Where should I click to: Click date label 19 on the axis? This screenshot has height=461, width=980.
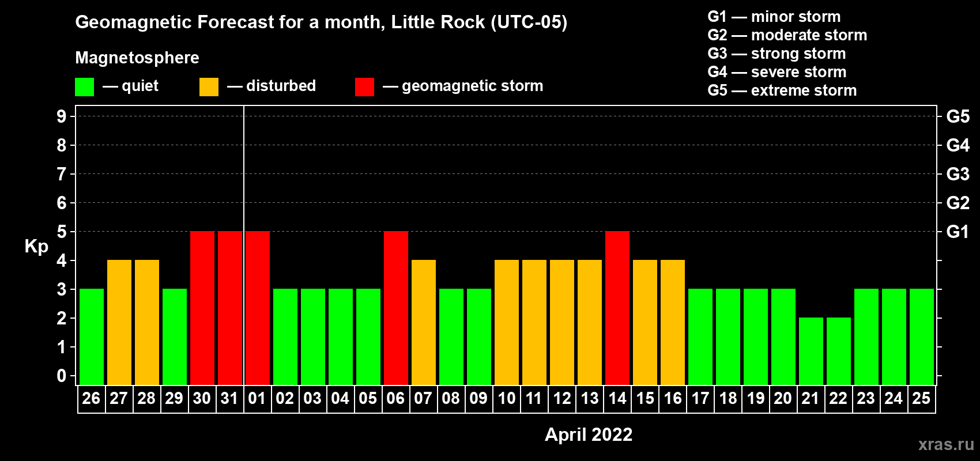coord(755,399)
